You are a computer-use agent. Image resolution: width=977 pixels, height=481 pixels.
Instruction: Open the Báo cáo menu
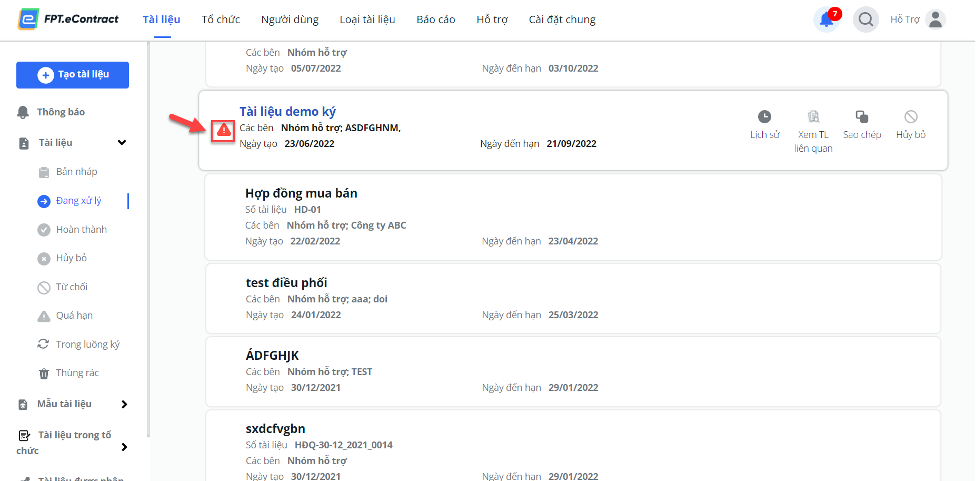(x=436, y=20)
